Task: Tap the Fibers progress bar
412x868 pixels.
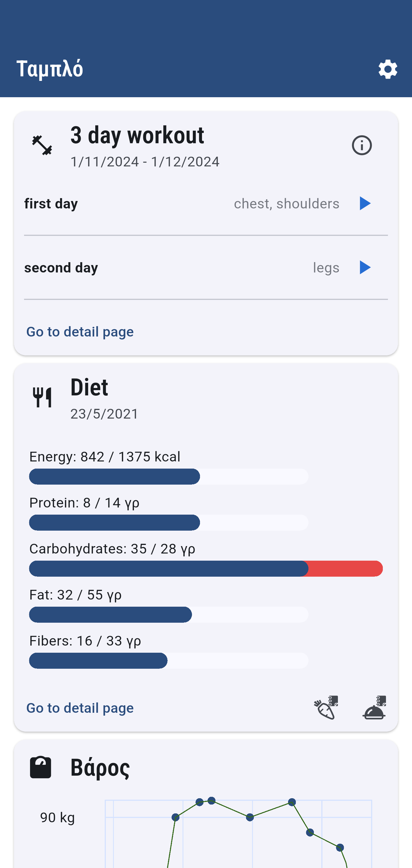Action: [x=169, y=661]
